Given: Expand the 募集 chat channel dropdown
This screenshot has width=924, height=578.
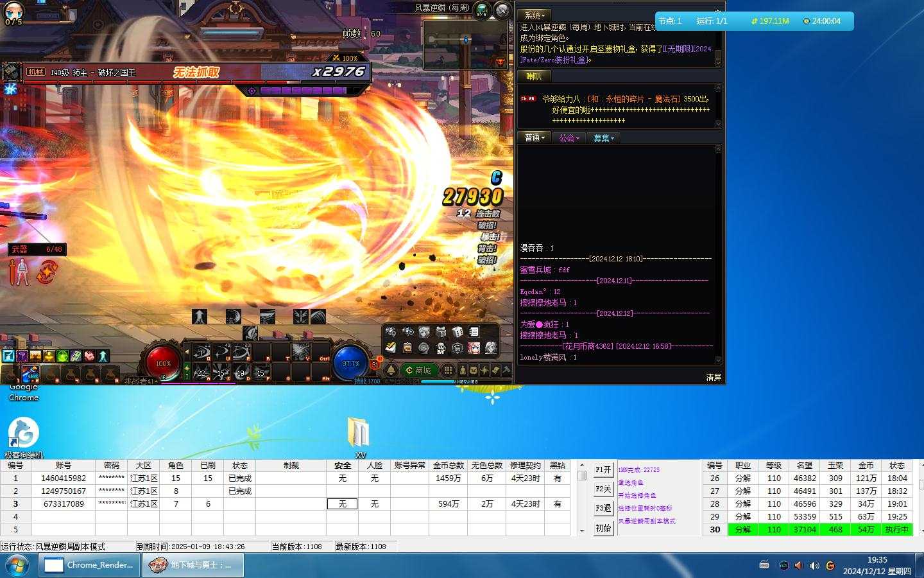Looking at the screenshot, I should [x=603, y=138].
